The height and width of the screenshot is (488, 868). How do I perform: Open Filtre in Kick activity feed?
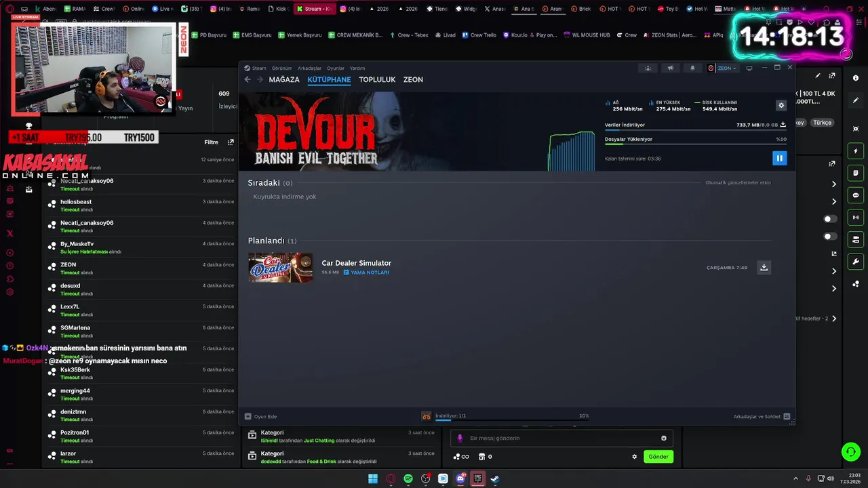pyautogui.click(x=212, y=142)
